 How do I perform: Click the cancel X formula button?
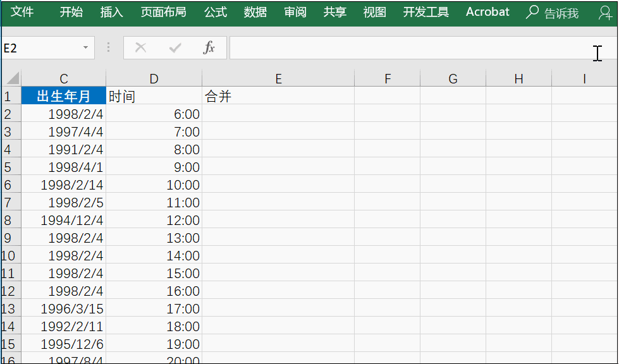tap(140, 48)
